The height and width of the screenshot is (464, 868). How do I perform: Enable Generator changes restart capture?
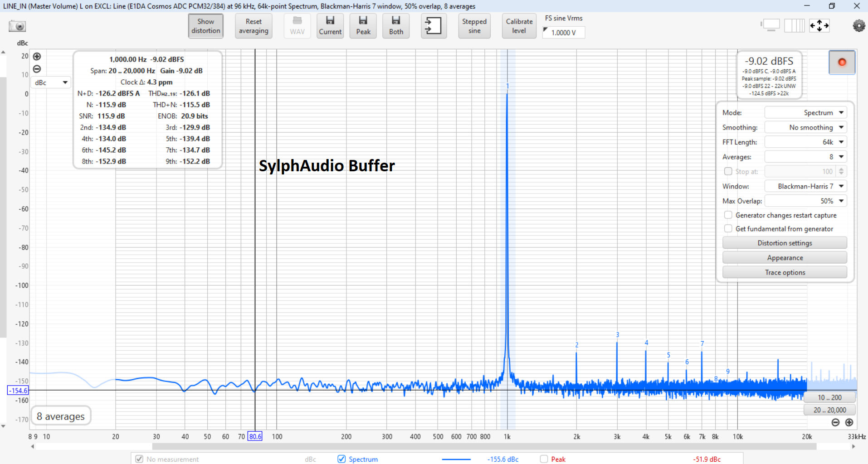pyautogui.click(x=728, y=215)
